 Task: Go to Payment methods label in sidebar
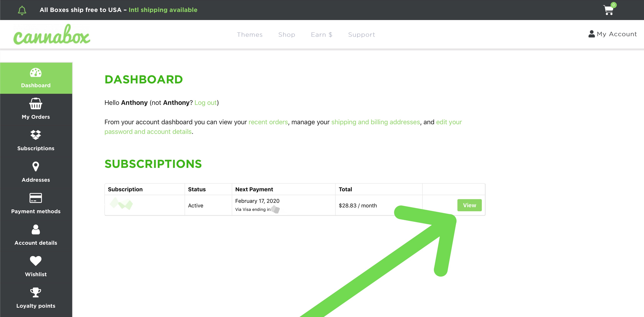(x=36, y=211)
